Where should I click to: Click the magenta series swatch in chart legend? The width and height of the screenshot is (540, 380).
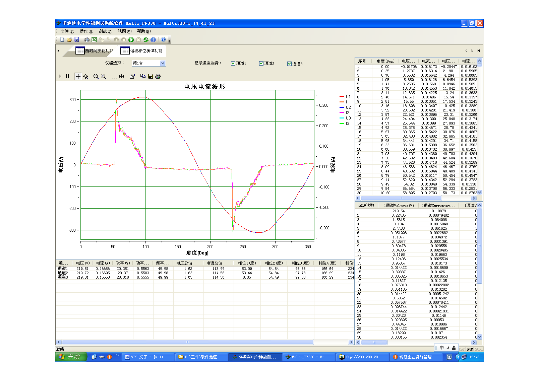342,113
